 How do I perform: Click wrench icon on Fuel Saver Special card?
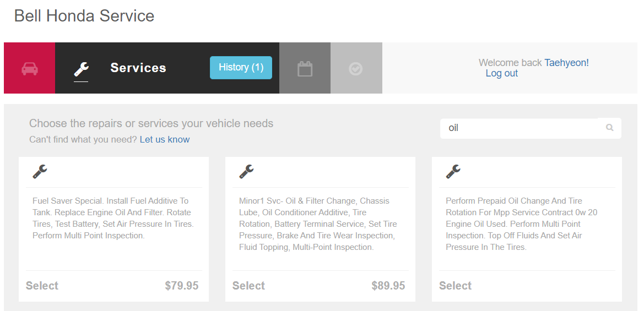(x=40, y=172)
